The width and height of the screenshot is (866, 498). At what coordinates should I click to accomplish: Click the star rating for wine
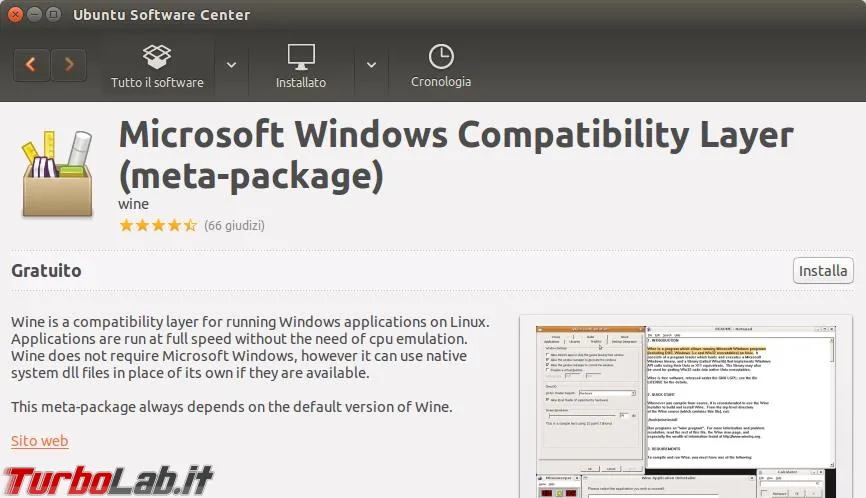(x=158, y=225)
